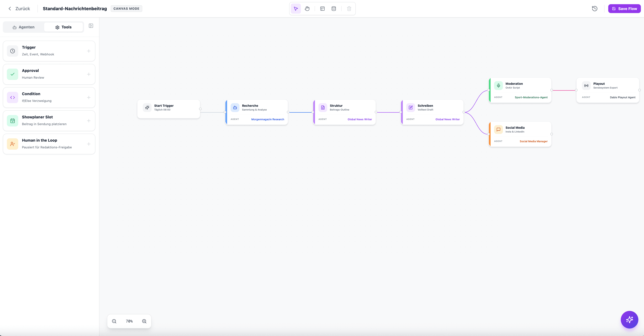
Task: Open the layout template icon in toolbar
Action: click(322, 9)
